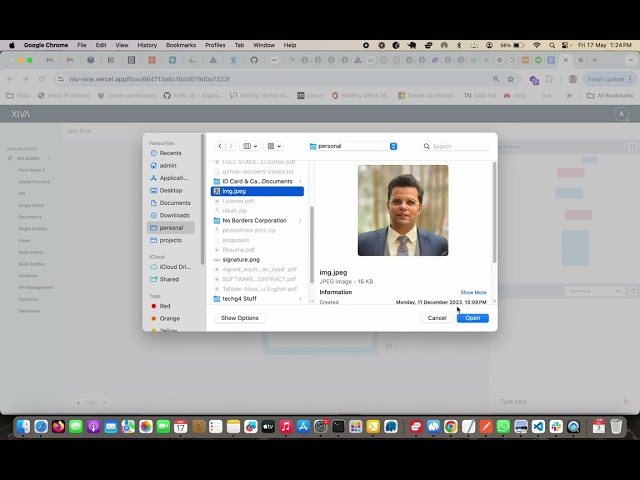This screenshot has width=640, height=480.
Task: Open column view mode dropdown
Action: pos(250,146)
